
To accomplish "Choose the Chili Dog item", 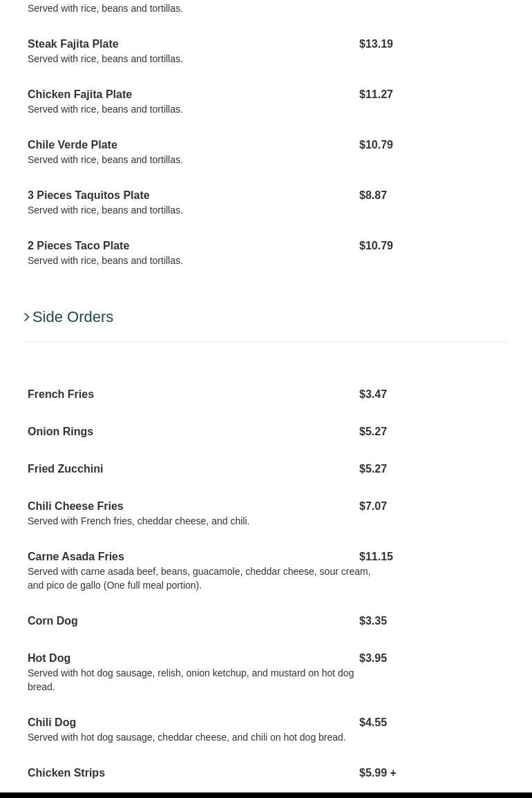I will pyautogui.click(x=52, y=723).
